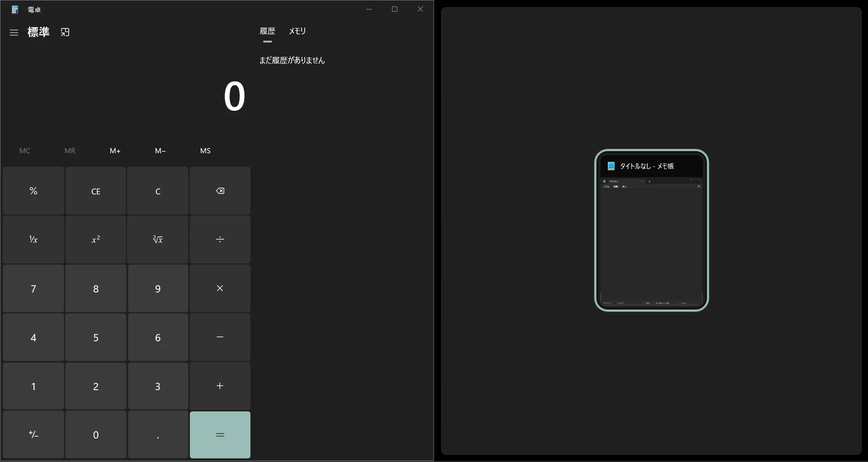Click the まだ履歴がありません message
Viewport: 868px width, 462px height.
(x=292, y=60)
